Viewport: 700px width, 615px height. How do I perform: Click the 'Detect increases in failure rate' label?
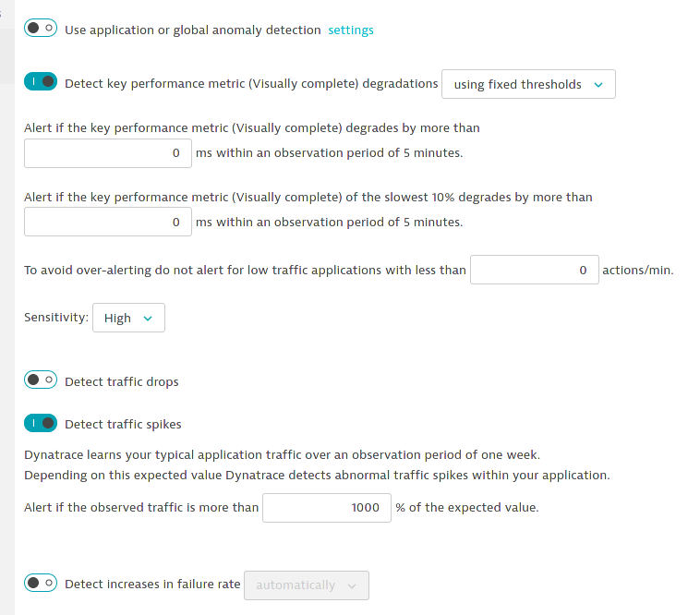(152, 585)
